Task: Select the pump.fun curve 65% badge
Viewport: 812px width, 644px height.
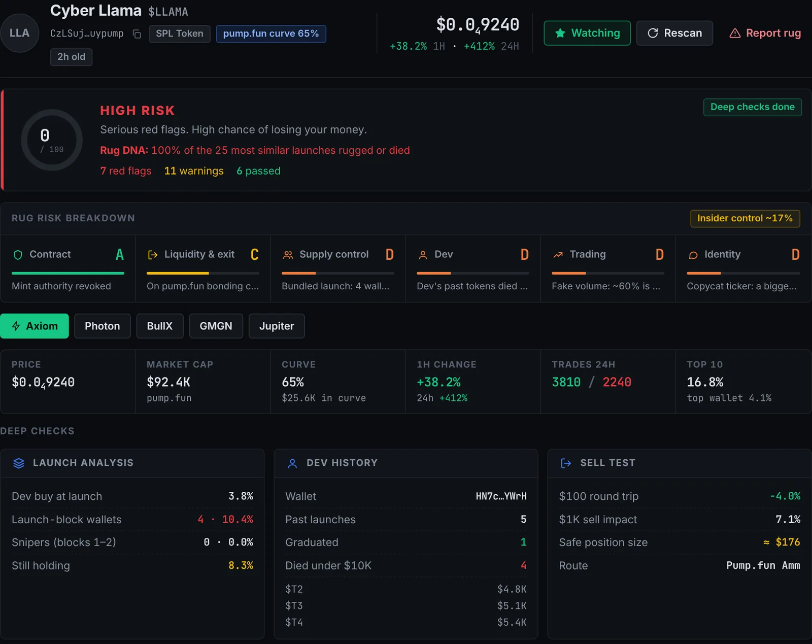Action: [271, 33]
